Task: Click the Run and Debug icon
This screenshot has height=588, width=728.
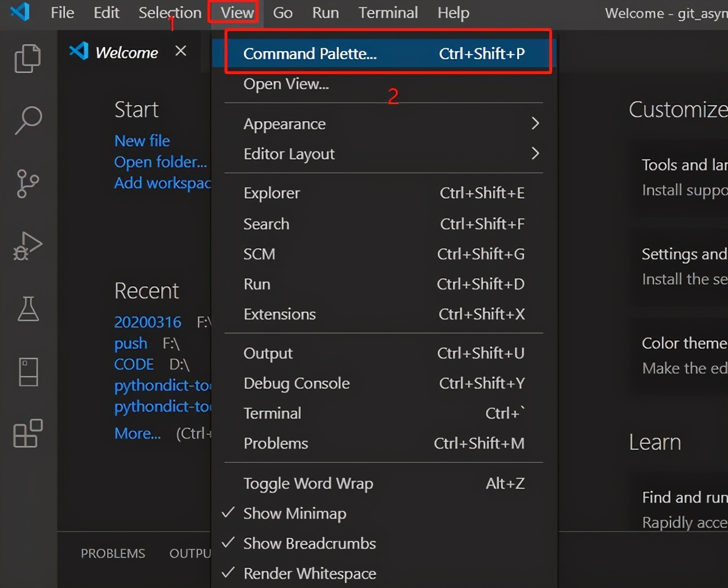Action: tap(27, 246)
